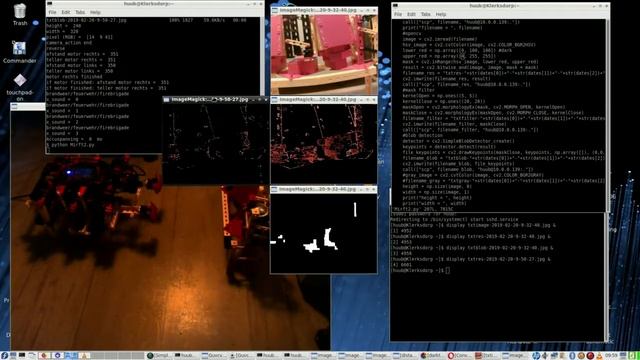Click the pink robot photo in ImageMagick window
The width and height of the screenshot is (640, 360).
tap(324, 54)
